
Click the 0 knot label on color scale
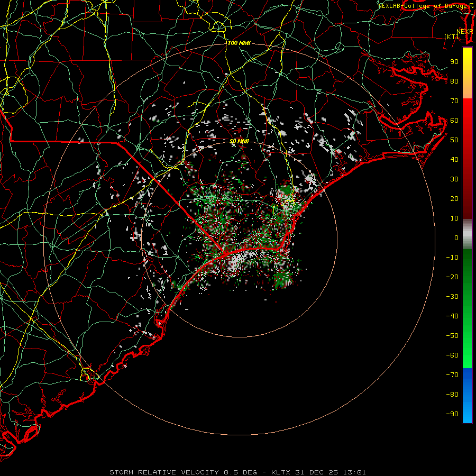[x=456, y=237]
